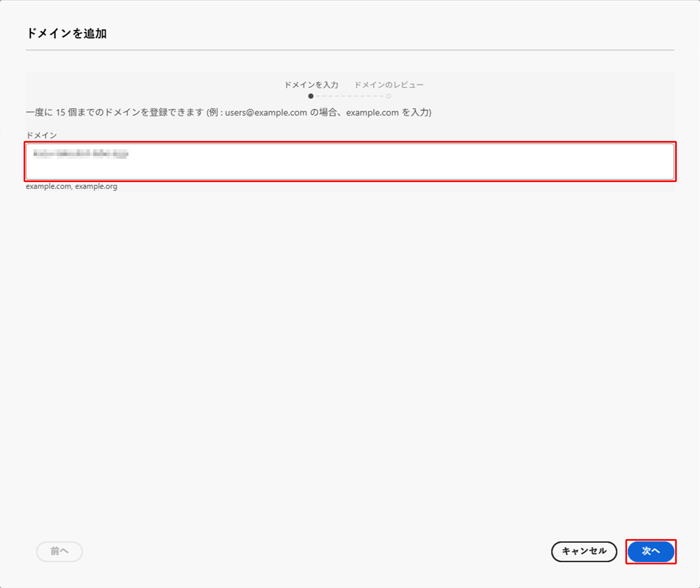The width and height of the screenshot is (700, 588).
Task: Click the hollow review step indicator circle
Action: pyautogui.click(x=388, y=96)
